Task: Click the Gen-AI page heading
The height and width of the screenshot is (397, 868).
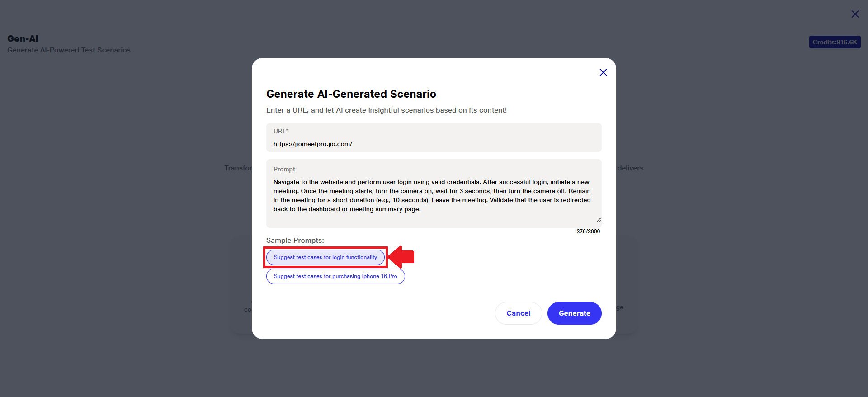Action: (x=23, y=38)
